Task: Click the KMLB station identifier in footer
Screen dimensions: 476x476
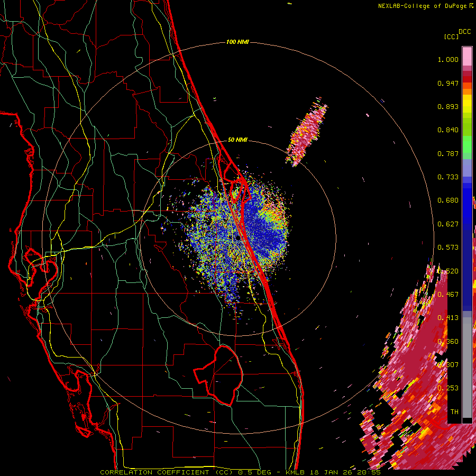Action: pos(295,472)
